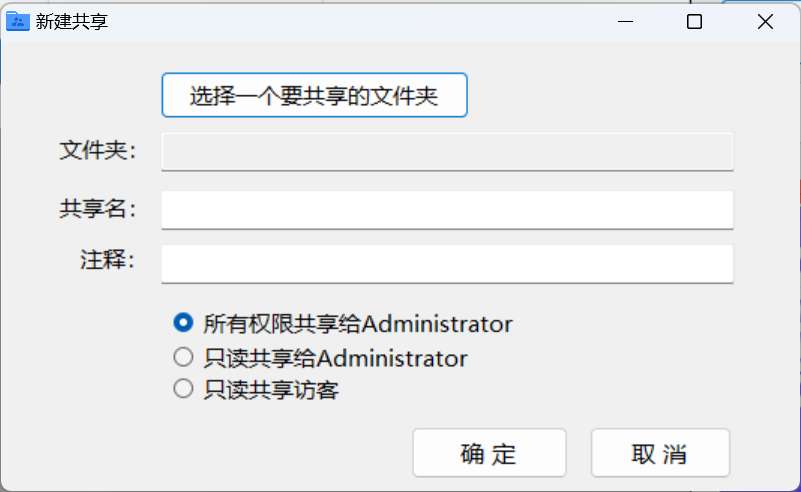Screen dimensions: 801x492
Task: Select the 只读共享访客 radio circle
Action: click(x=183, y=389)
